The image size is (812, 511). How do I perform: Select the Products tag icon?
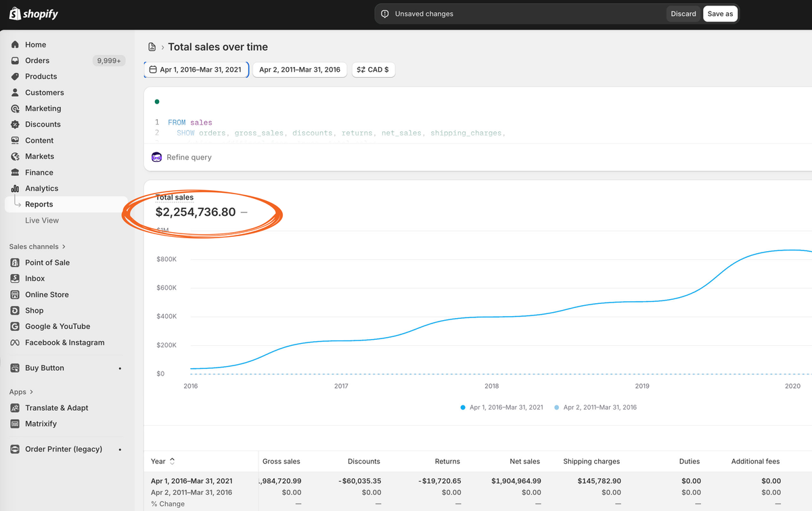(15, 76)
